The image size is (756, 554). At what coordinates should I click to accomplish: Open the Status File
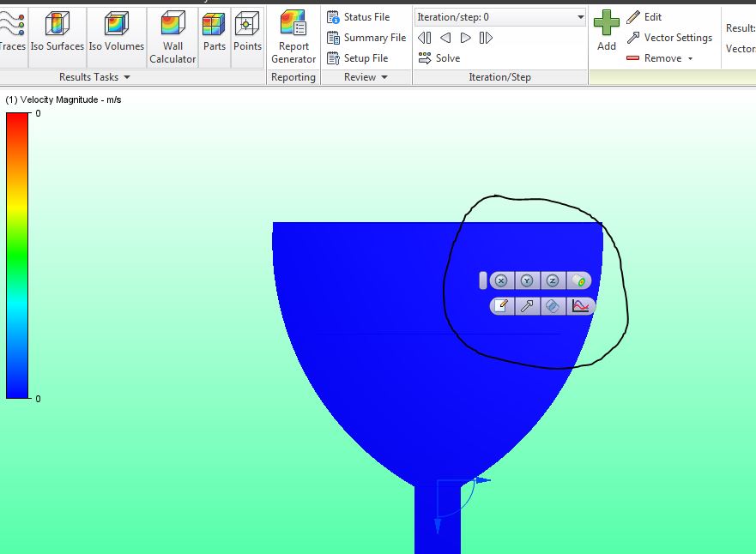click(358, 17)
